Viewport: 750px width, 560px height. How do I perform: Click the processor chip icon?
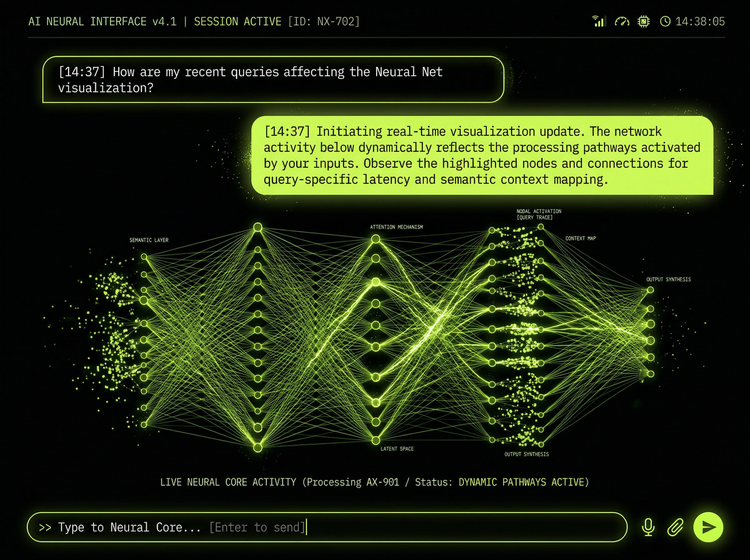tap(643, 21)
